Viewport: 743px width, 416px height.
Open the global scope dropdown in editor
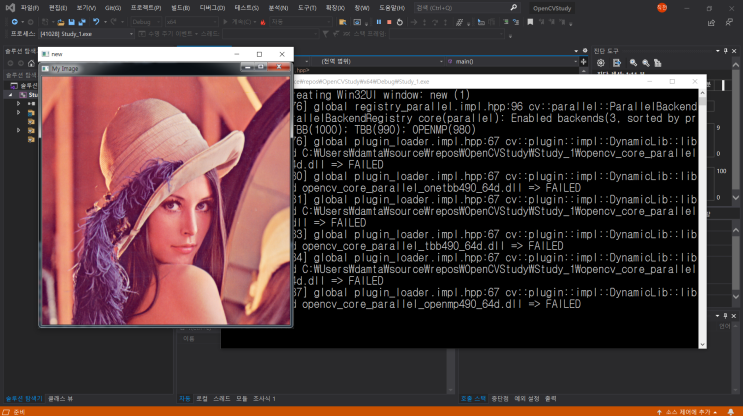[378, 62]
